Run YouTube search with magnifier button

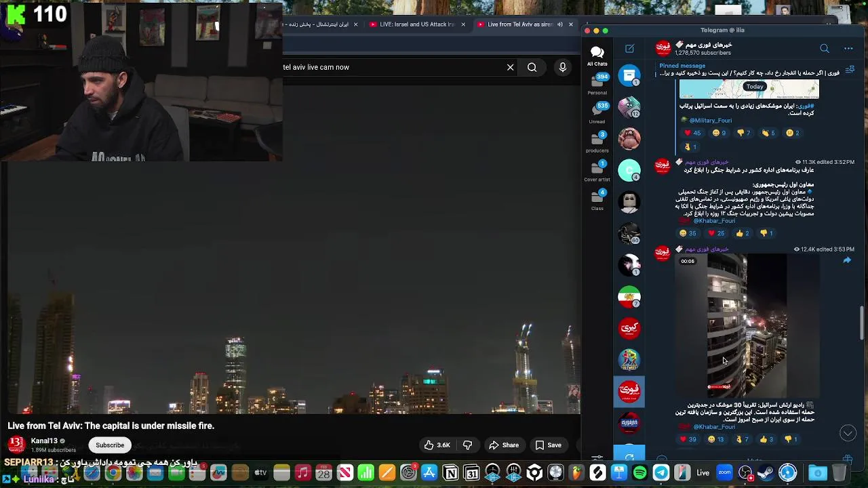coord(532,67)
